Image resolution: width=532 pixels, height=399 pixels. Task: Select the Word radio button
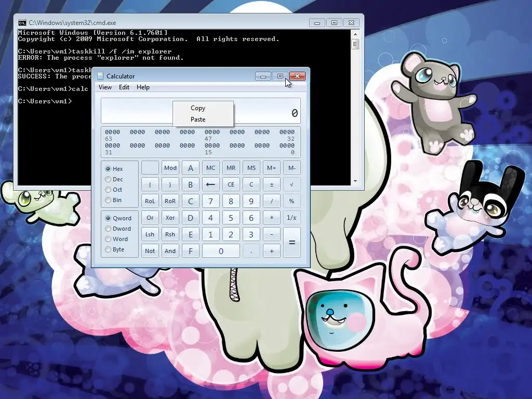pos(108,239)
